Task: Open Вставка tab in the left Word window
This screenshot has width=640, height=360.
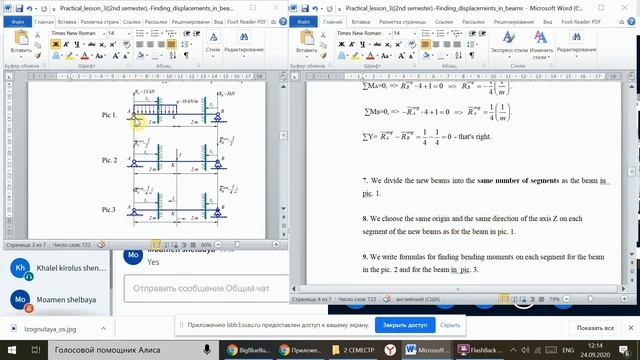Action: 67,22
